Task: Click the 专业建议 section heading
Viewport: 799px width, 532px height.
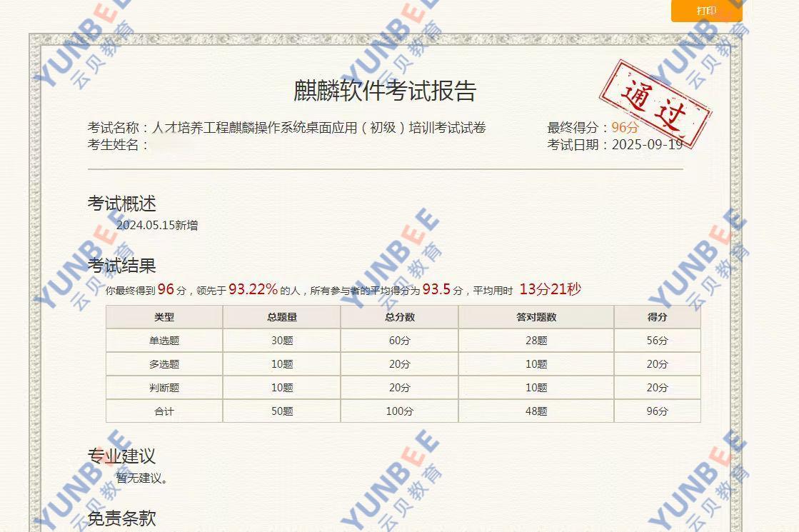Action: click(121, 456)
